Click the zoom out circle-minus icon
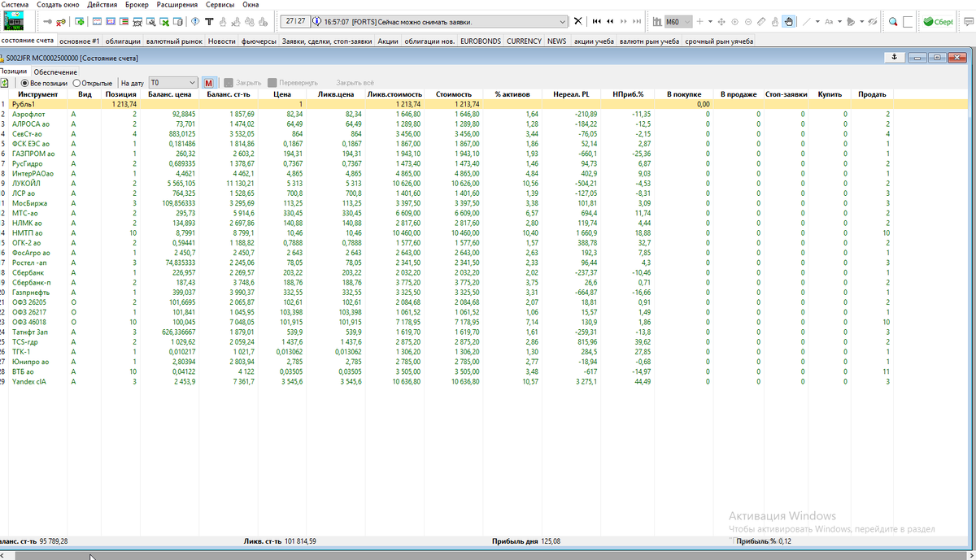976x560 pixels. 748,21
